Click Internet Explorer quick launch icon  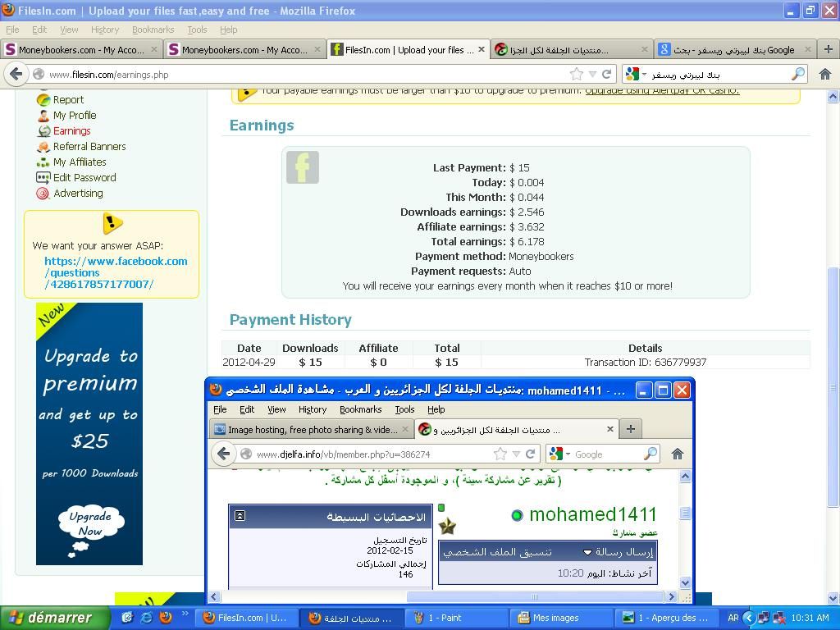(x=146, y=617)
